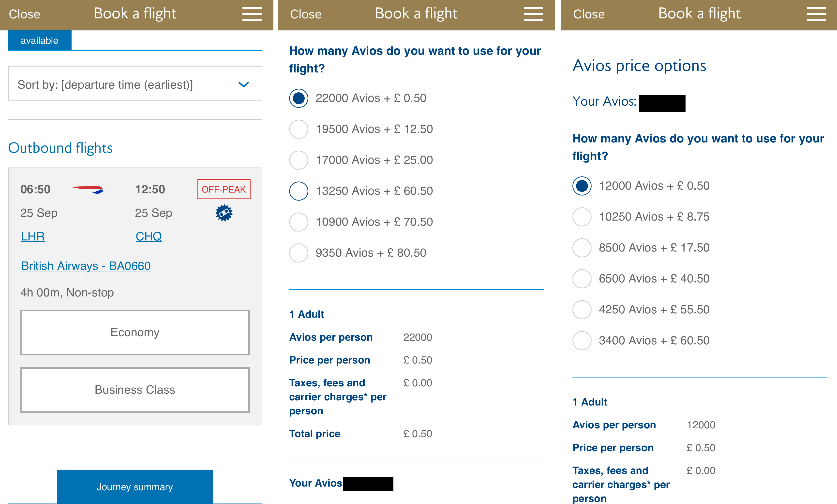Click the British Airways speedmarque logo

pos(87,189)
